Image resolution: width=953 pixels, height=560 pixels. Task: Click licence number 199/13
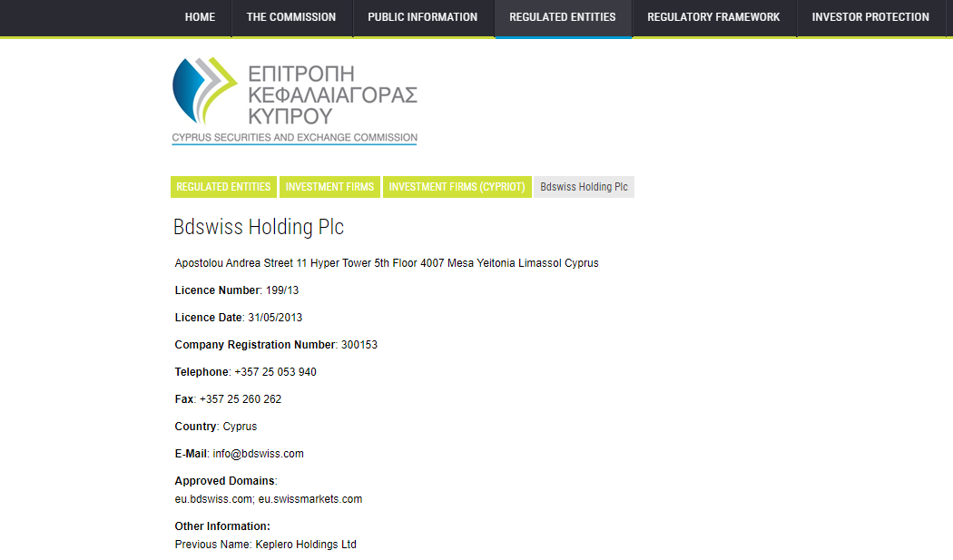[282, 290]
